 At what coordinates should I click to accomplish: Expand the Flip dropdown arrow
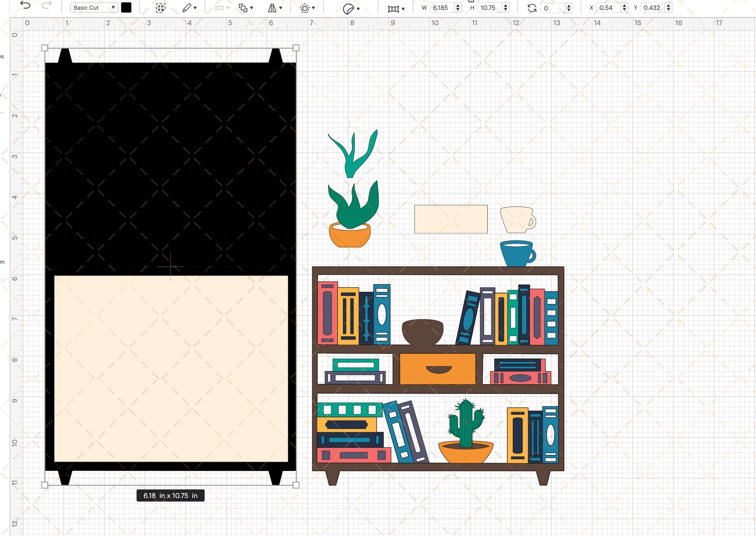[280, 8]
